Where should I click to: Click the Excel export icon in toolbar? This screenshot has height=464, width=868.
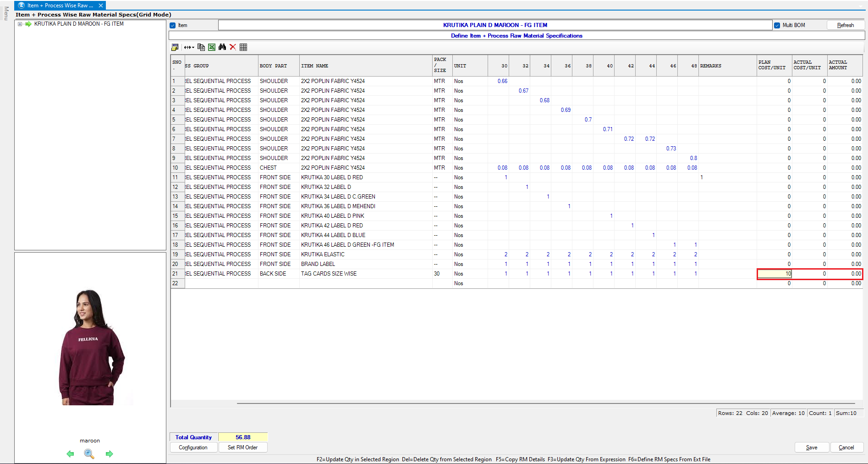[x=212, y=47]
